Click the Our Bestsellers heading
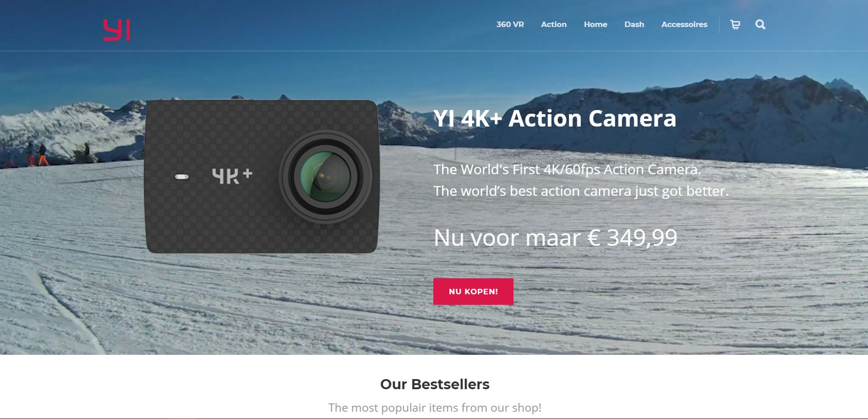This screenshot has height=419, width=868. coord(434,384)
